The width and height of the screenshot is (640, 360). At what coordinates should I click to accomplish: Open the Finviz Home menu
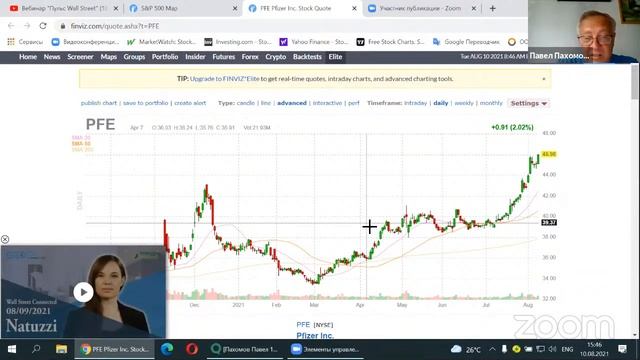(28, 57)
